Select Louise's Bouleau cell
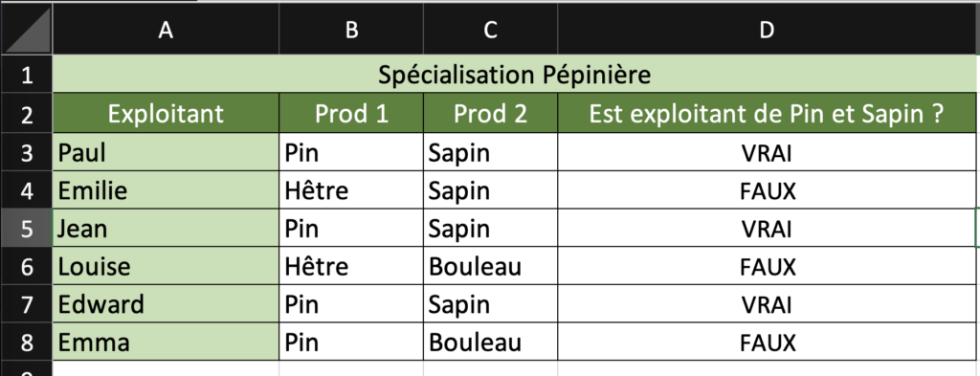Screen dimensions: 980x376 (x=491, y=266)
